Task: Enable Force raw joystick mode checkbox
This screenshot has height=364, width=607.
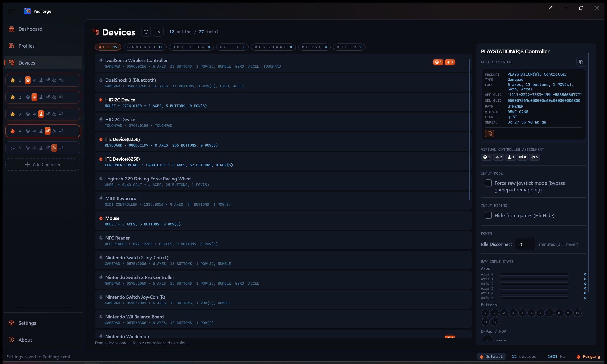Action: click(x=488, y=183)
